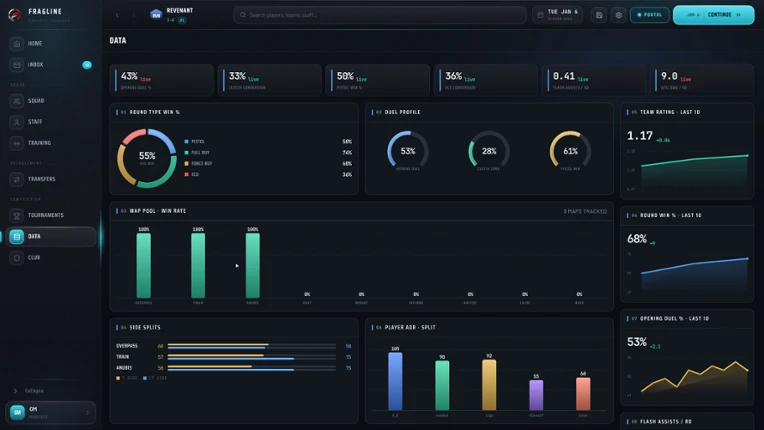Click the Anubis map win rate bar
The width and height of the screenshot is (764, 430).
tap(252, 265)
